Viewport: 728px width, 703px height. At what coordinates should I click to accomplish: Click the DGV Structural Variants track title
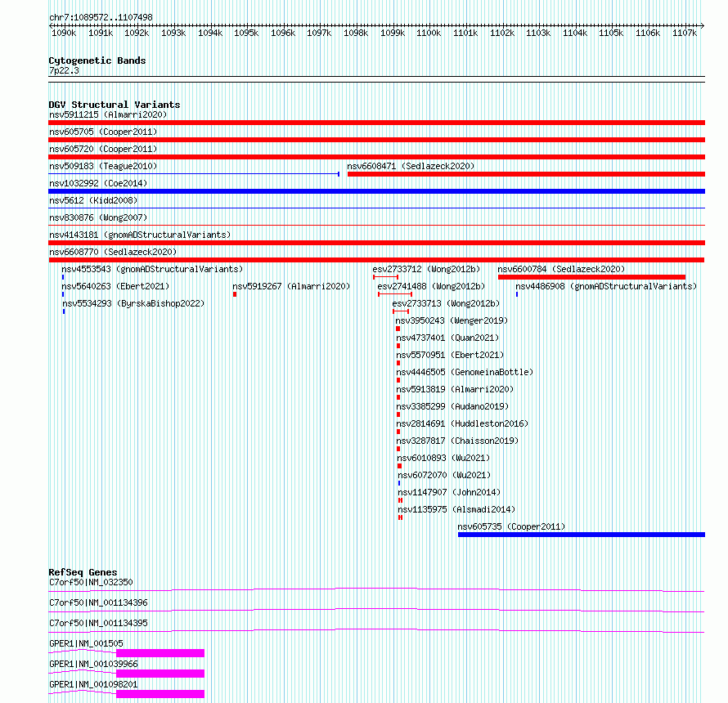pos(115,105)
